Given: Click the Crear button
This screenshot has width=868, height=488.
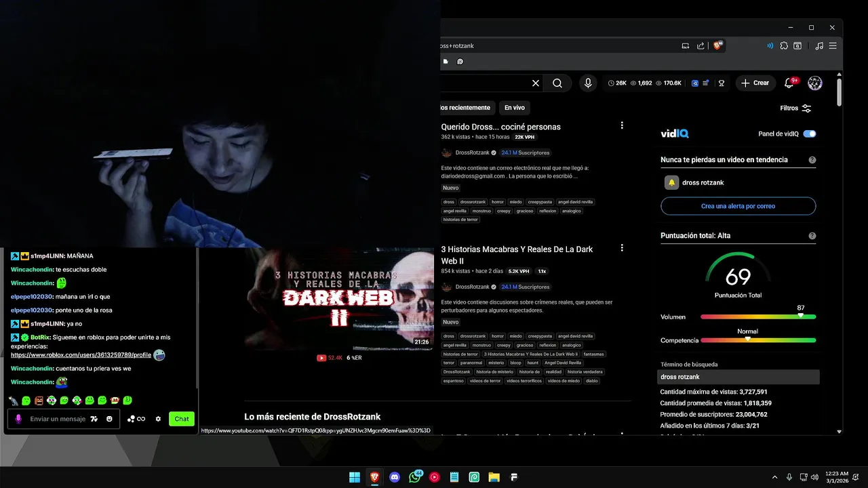Looking at the screenshot, I should pos(755,83).
